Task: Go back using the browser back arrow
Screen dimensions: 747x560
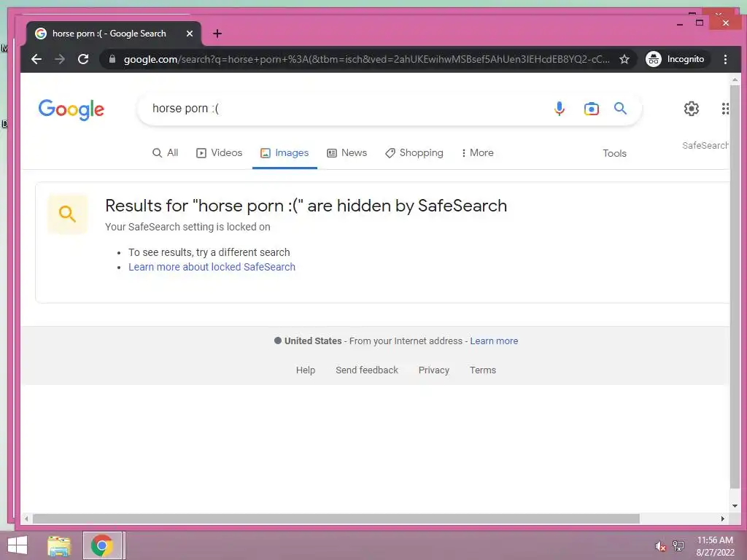Action: tap(36, 59)
